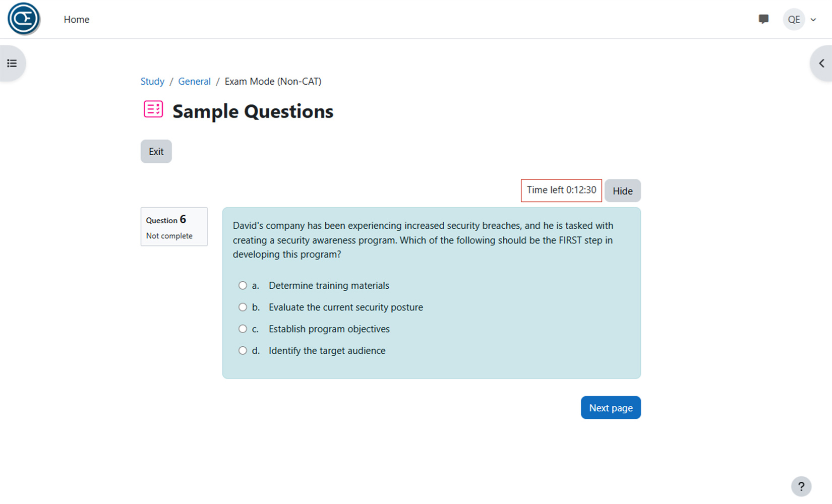Open the quiz navigation list icon
The height and width of the screenshot is (504, 832).
12,62
